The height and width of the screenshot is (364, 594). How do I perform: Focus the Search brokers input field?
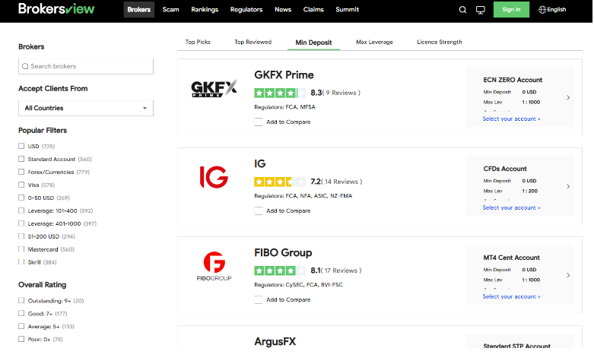click(86, 66)
